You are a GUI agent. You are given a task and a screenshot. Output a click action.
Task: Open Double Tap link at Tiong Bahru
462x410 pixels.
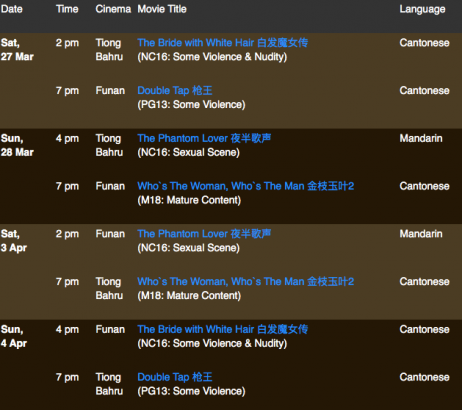175,377
